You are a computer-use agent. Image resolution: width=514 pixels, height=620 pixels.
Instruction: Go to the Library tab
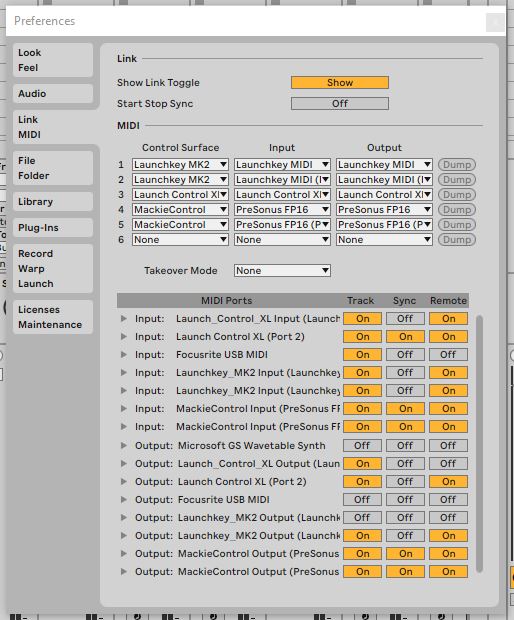(53, 202)
